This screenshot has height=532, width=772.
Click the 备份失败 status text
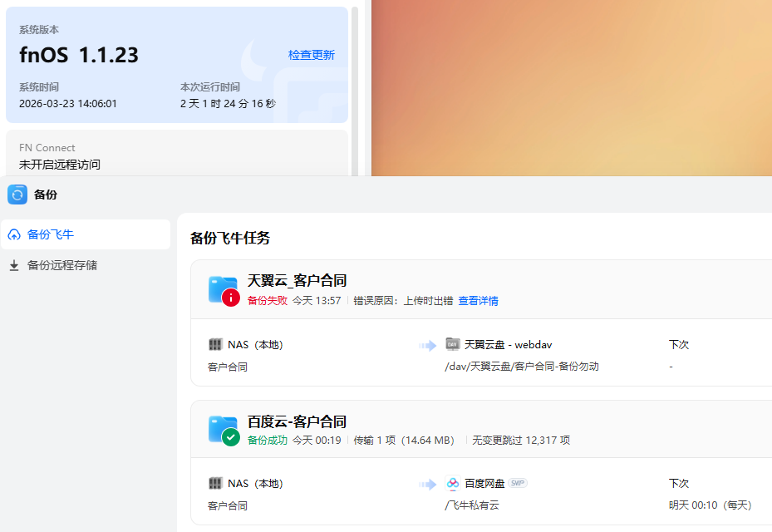click(x=268, y=300)
